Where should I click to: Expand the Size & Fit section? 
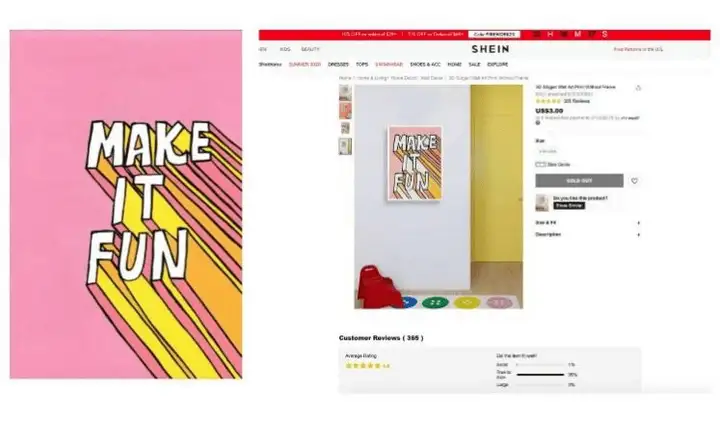588,223
